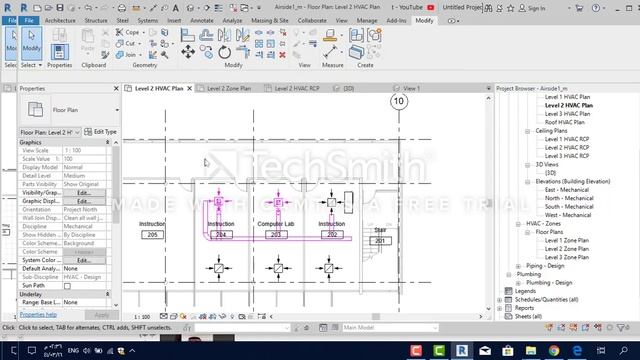Screen dimensions: 640x360
Task: Select the Modify arrow tool in ribbon
Action: (x=31, y=44)
